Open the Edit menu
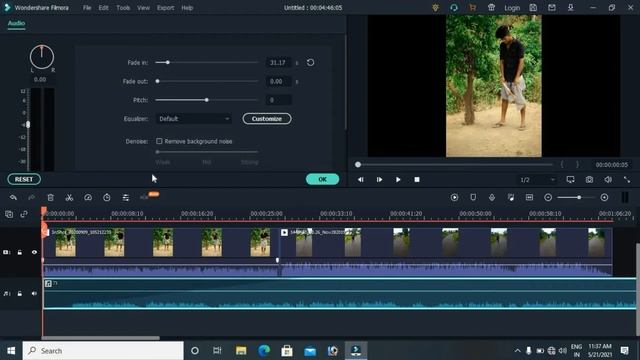Screen dimensions: 640x360 tap(103, 8)
